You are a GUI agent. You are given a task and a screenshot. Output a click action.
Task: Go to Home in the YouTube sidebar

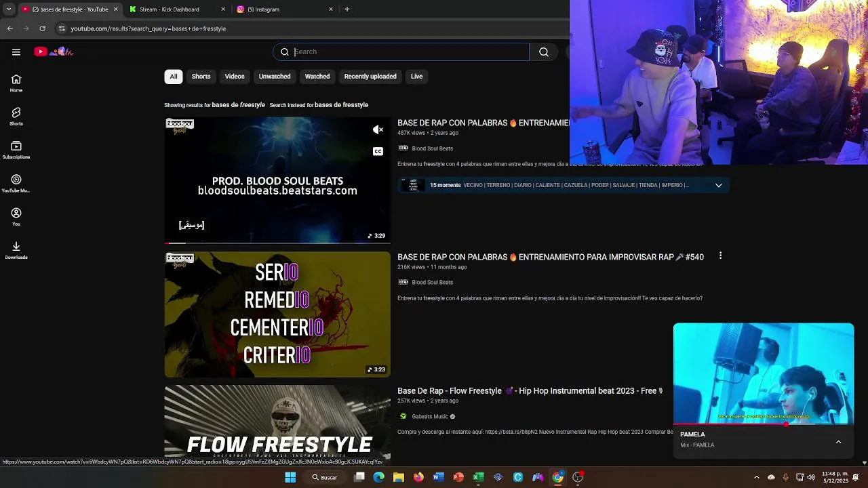pos(16,83)
